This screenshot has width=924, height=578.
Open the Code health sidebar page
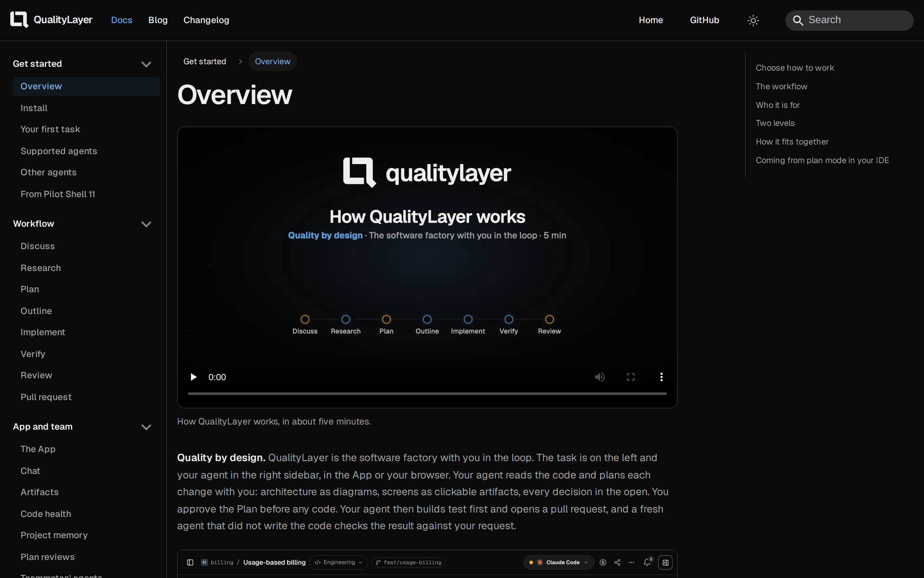click(x=46, y=514)
